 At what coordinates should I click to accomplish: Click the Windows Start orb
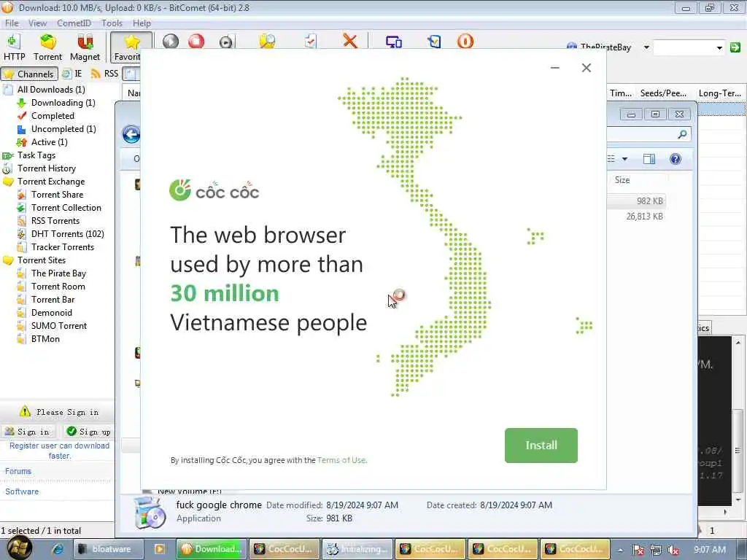coord(20,548)
